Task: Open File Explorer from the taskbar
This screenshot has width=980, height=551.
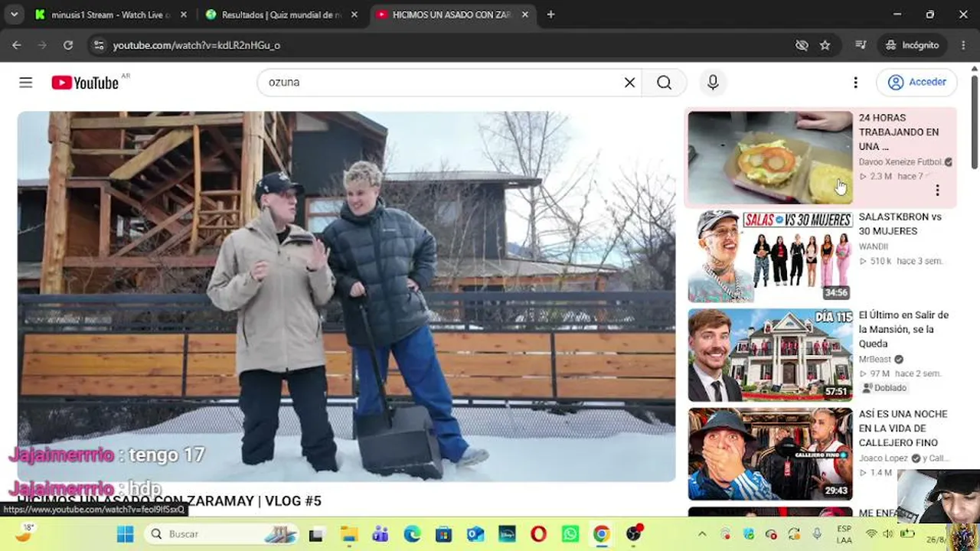Action: click(348, 534)
